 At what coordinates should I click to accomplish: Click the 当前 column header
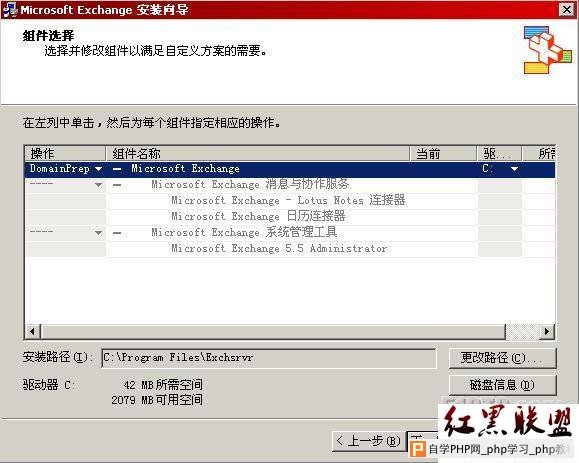(x=443, y=154)
